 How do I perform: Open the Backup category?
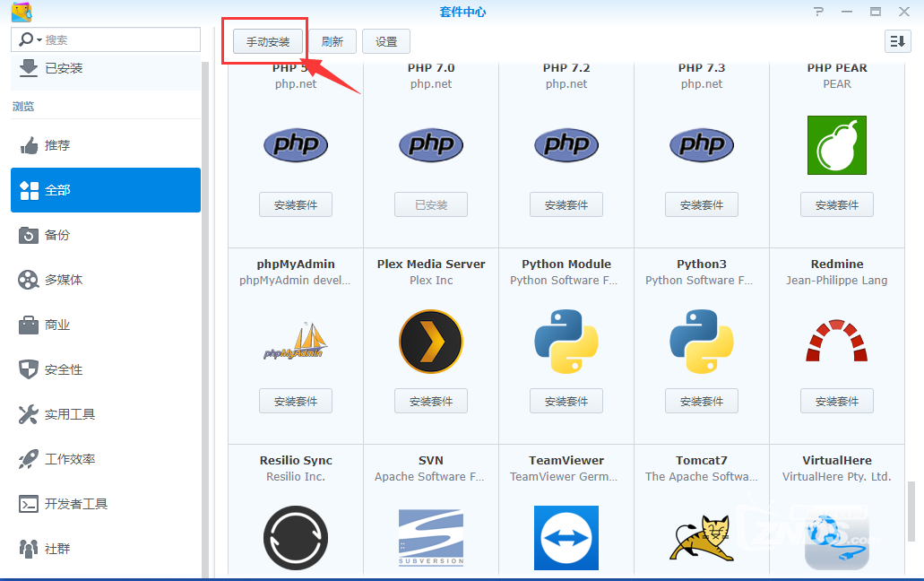coord(106,235)
